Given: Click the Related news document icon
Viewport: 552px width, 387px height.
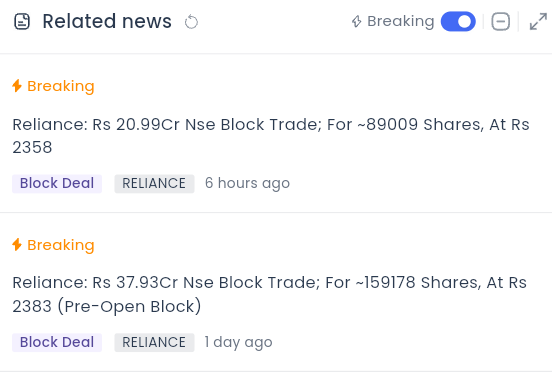Looking at the screenshot, I should pos(22,21).
